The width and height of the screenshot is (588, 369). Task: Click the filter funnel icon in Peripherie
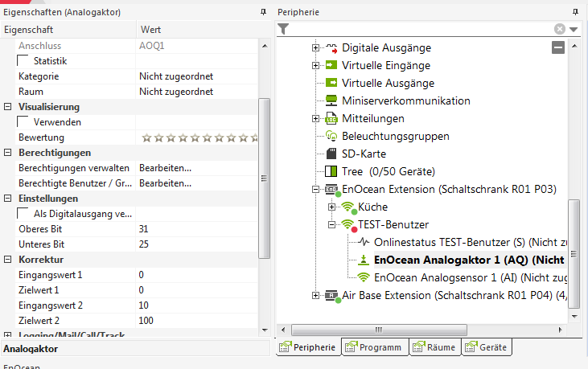283,28
